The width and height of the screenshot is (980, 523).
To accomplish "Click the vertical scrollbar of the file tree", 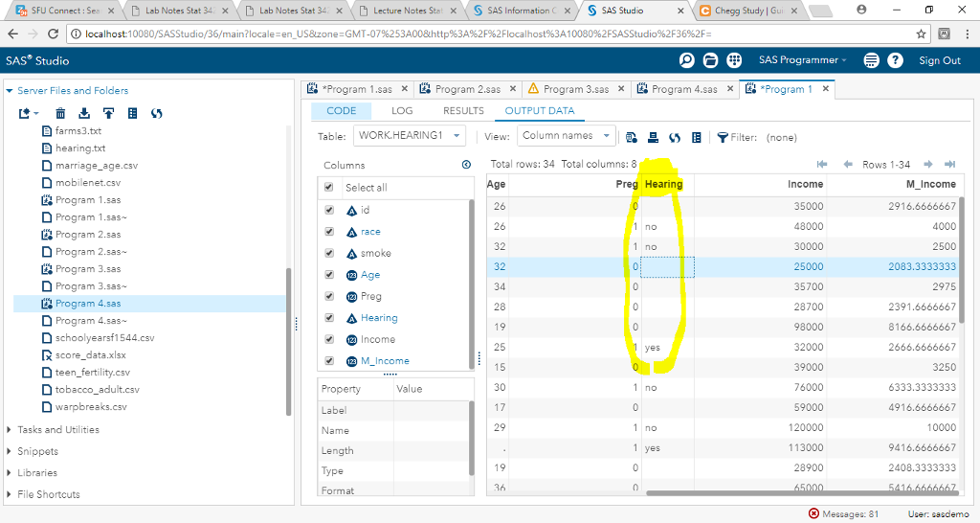I will (x=288, y=342).
